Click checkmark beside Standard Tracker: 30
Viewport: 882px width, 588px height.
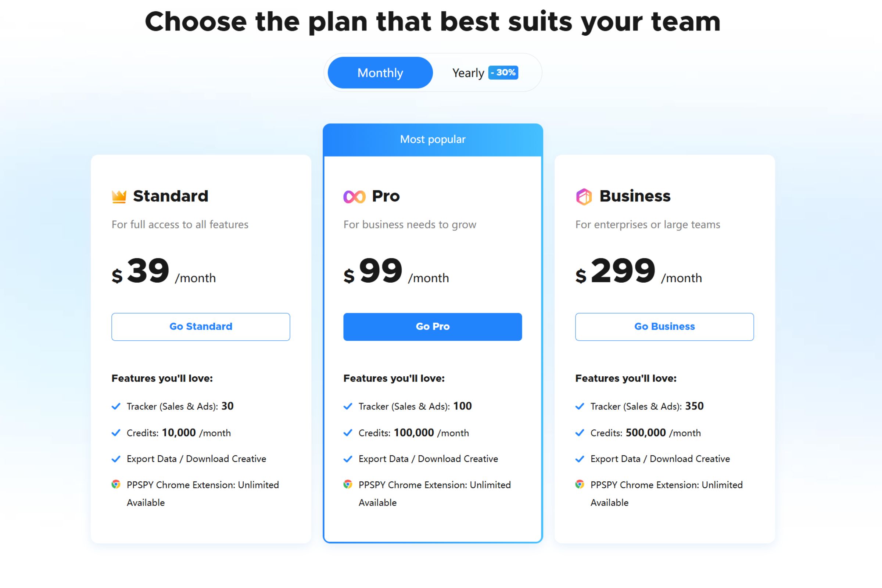116,406
